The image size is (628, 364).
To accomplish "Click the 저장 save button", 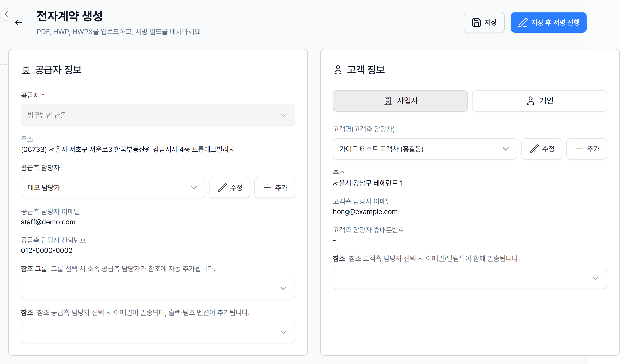I will coord(484,22).
